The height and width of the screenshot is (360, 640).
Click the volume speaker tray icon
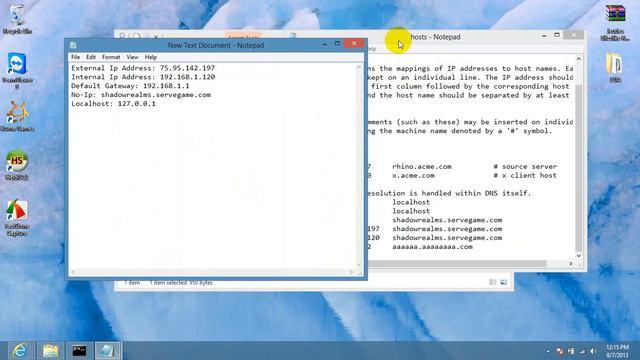(x=593, y=351)
